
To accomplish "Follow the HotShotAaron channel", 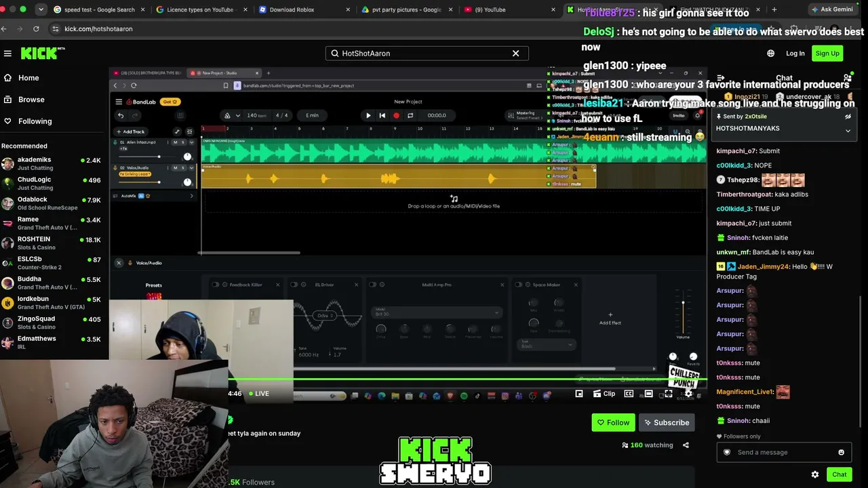I will [613, 422].
